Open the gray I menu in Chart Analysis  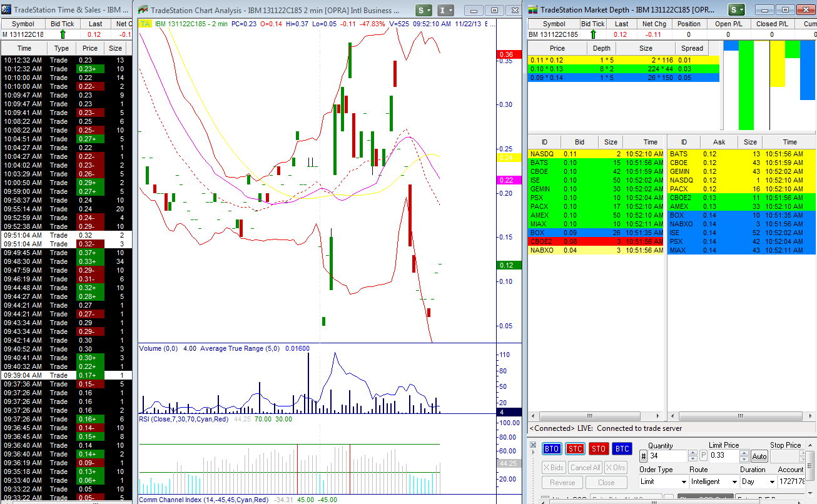click(x=445, y=10)
